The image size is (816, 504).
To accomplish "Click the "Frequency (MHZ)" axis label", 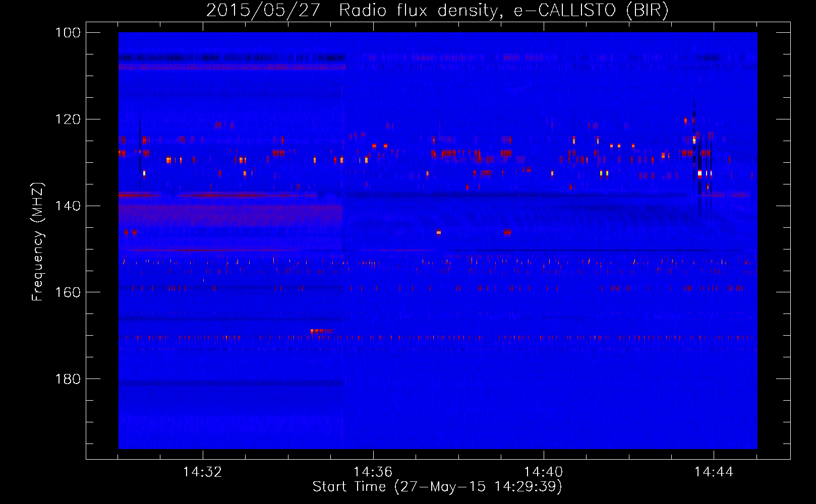I will coord(38,241).
